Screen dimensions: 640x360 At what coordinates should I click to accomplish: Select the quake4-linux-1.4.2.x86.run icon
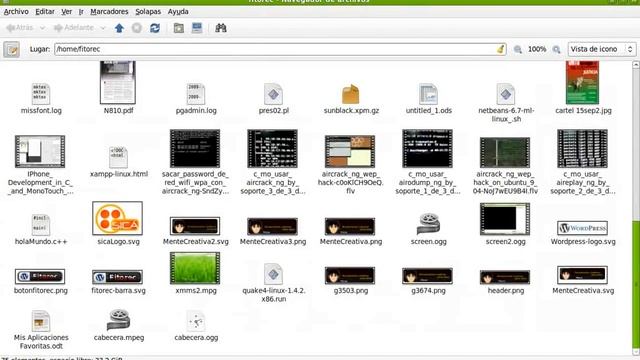[x=273, y=274]
